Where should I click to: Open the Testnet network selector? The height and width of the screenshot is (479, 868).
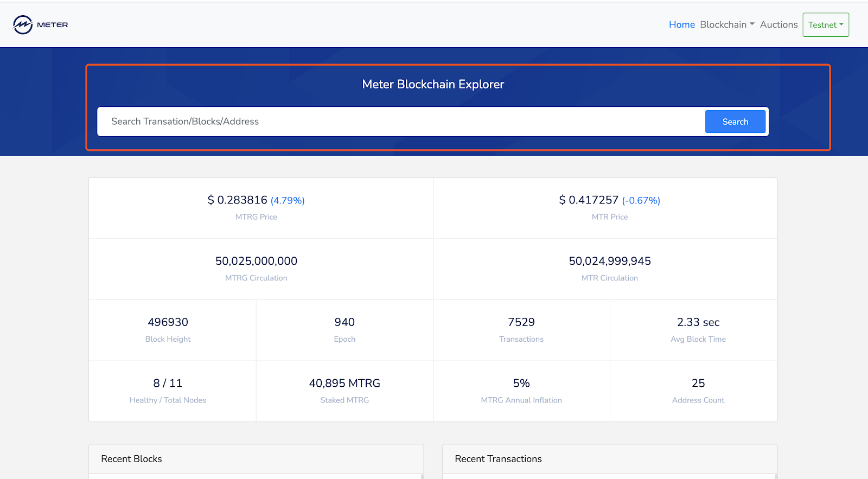pyautogui.click(x=826, y=25)
